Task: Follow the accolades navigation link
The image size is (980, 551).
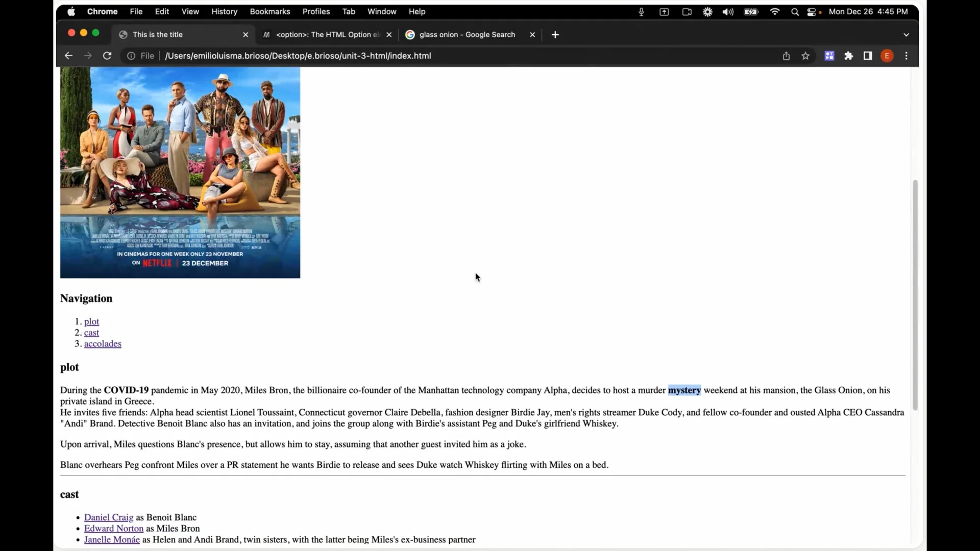Action: pos(103,344)
